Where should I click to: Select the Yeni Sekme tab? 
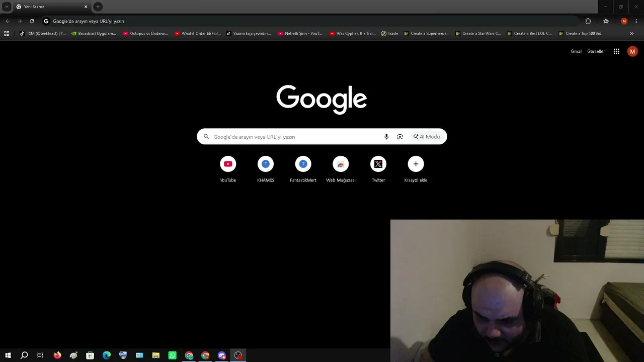click(51, 7)
